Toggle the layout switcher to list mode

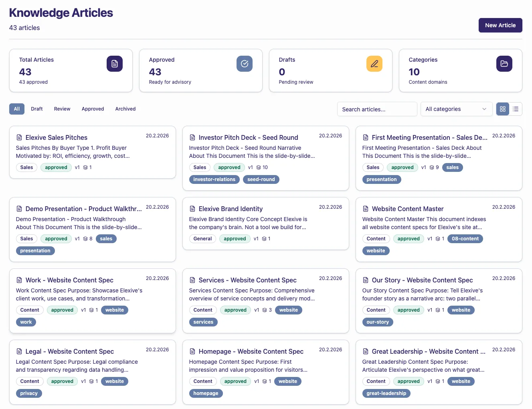click(516, 109)
